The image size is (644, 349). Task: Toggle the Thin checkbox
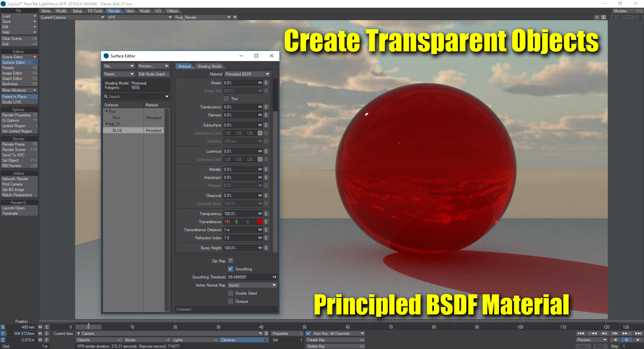226,99
